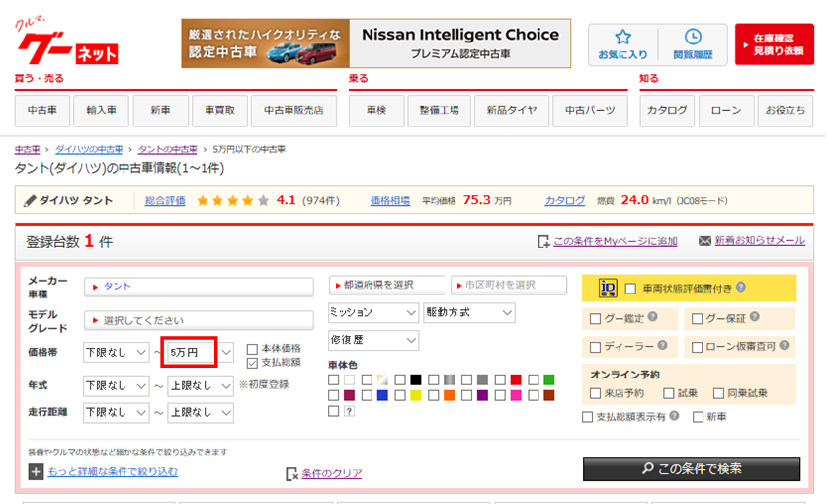Open the 中古車販売店 navigation tab

pyautogui.click(x=293, y=111)
